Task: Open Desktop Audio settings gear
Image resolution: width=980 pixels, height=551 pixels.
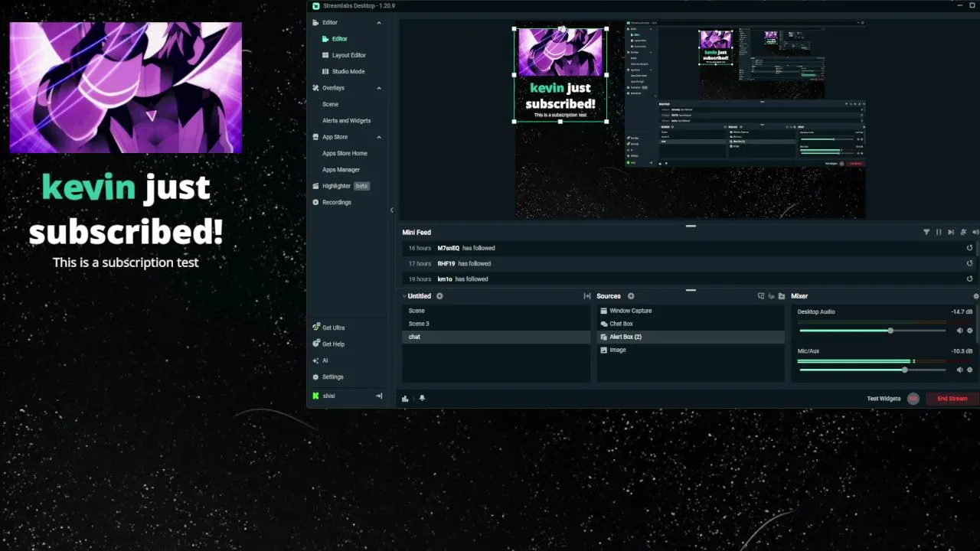Action: tap(970, 331)
